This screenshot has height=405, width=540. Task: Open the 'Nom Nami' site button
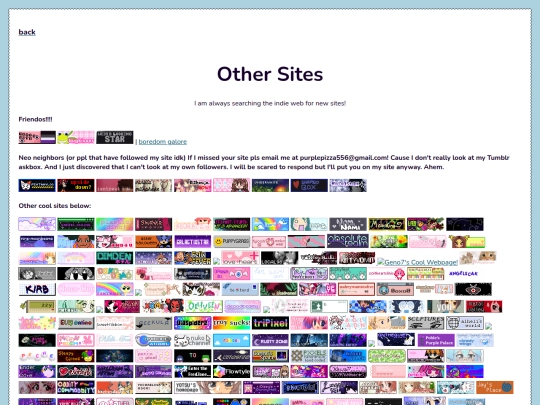tap(348, 224)
